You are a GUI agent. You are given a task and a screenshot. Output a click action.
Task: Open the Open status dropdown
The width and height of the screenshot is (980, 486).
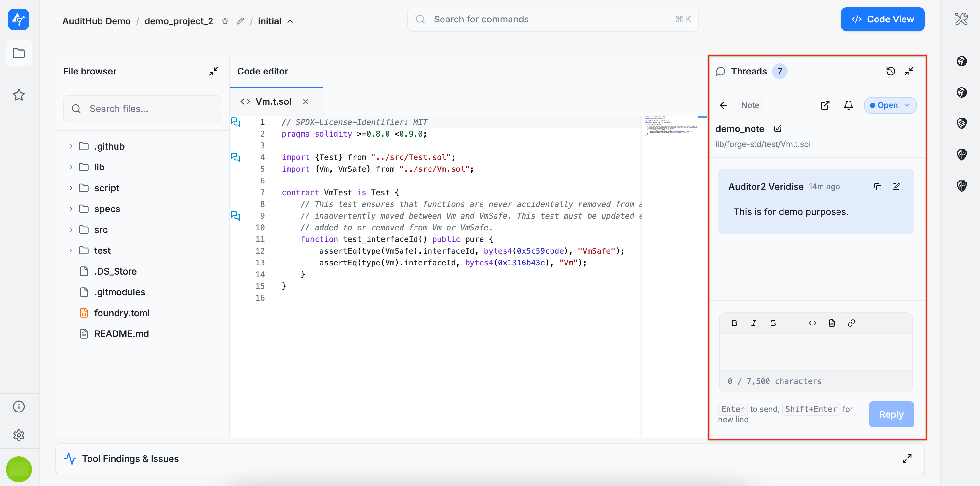click(x=890, y=105)
